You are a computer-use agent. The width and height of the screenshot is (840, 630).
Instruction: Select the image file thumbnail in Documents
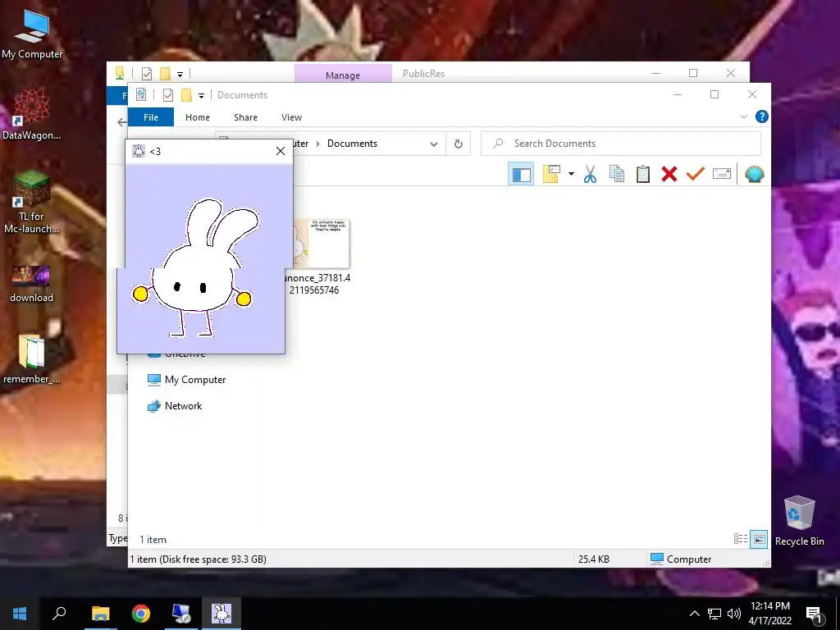click(x=322, y=244)
